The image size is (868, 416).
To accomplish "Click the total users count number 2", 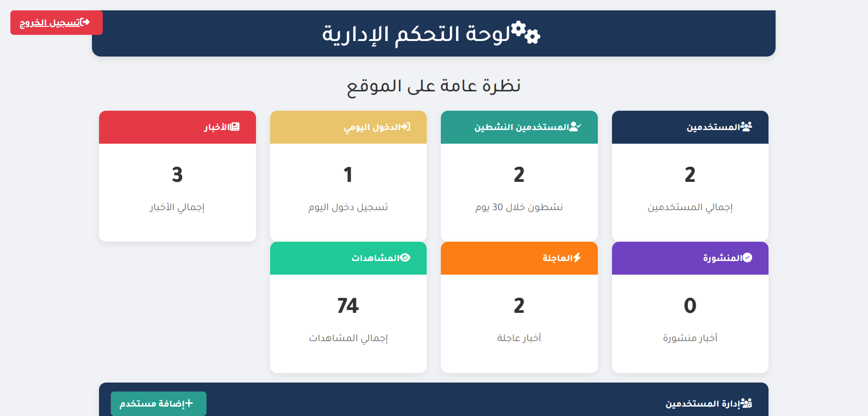I will coord(690,175).
